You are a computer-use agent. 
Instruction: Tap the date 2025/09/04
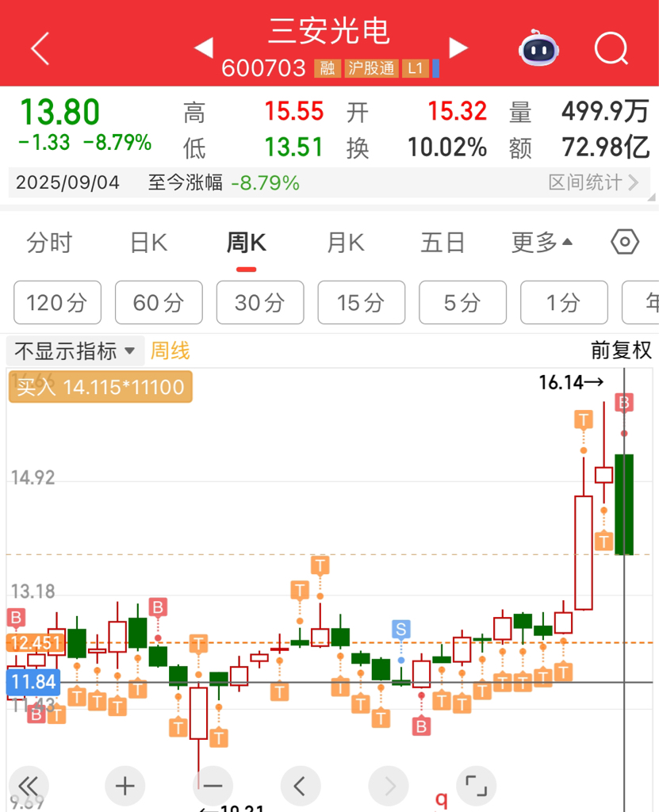pos(68,182)
